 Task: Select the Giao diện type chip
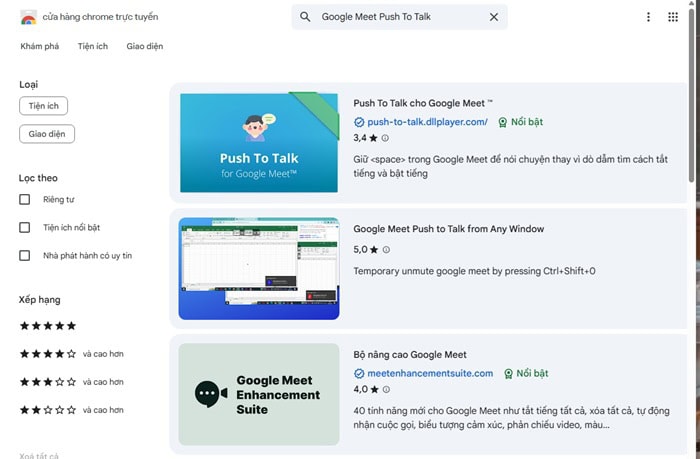click(x=47, y=134)
